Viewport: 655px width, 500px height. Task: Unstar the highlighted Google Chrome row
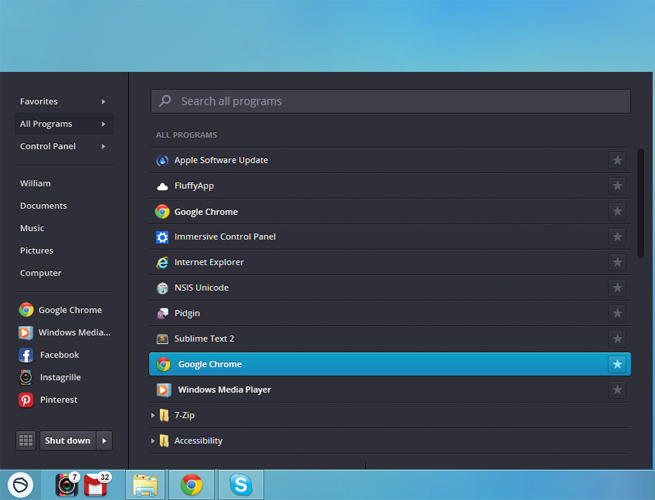(617, 364)
